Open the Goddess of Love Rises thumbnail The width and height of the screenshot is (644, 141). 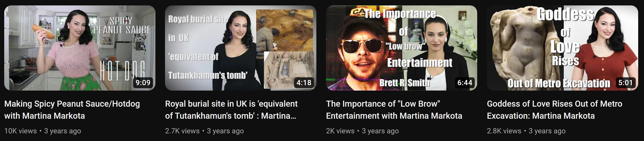point(562,48)
